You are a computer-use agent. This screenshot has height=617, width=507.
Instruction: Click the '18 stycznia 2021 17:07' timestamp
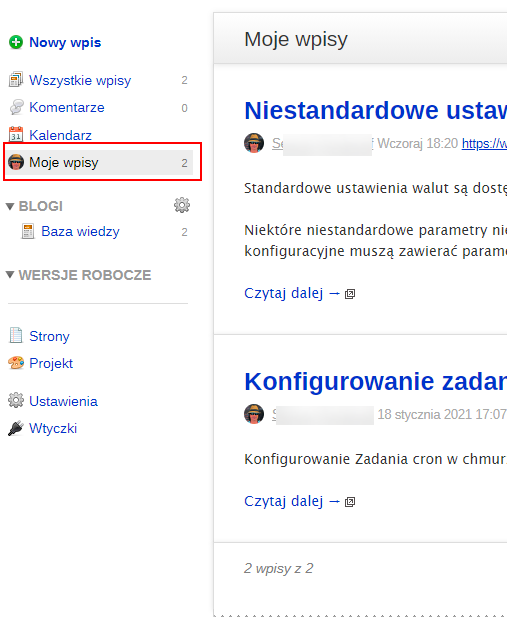442,414
